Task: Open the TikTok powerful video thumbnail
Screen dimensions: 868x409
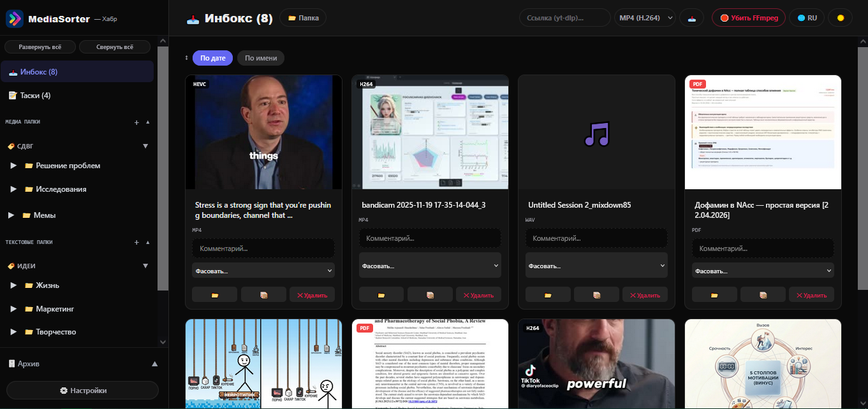Action: coord(596,364)
